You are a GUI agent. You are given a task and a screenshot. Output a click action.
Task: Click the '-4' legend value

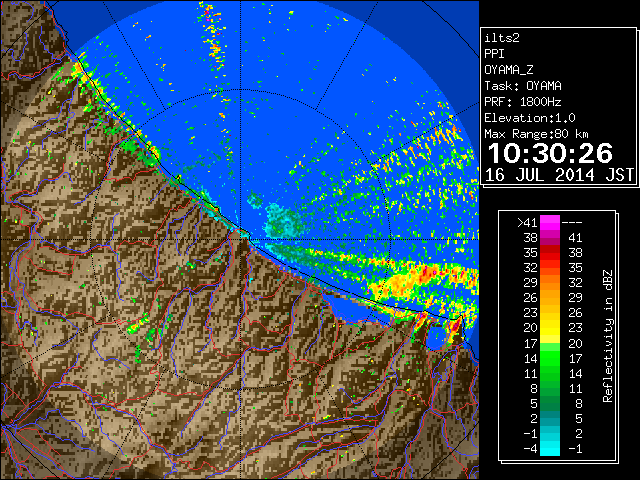pos(530,448)
